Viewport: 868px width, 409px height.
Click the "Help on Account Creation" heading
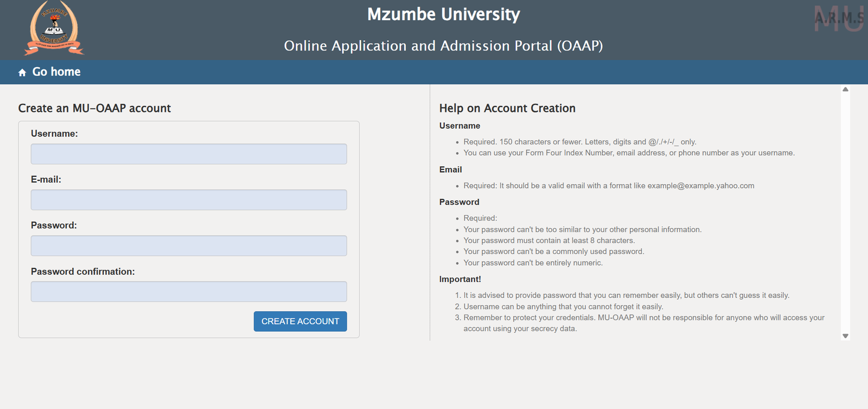[x=507, y=108]
